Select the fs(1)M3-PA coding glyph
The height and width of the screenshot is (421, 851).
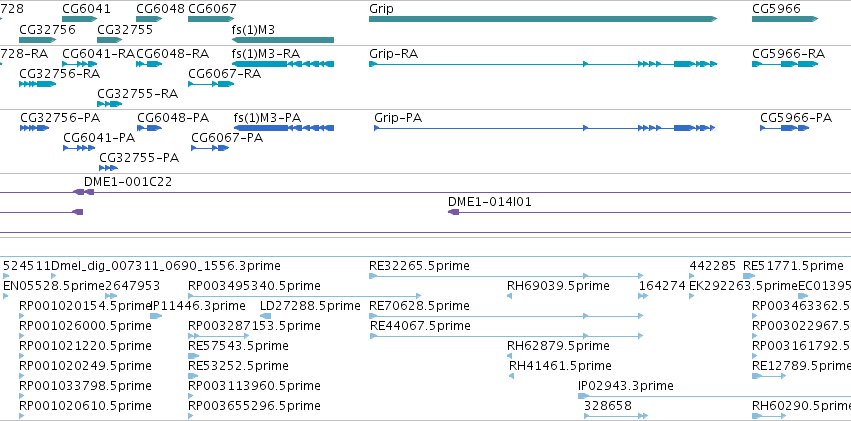(284, 128)
